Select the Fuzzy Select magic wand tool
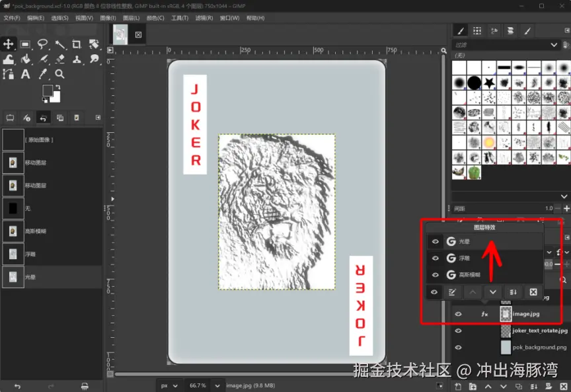Image resolution: width=571 pixels, height=392 pixels. [59, 44]
